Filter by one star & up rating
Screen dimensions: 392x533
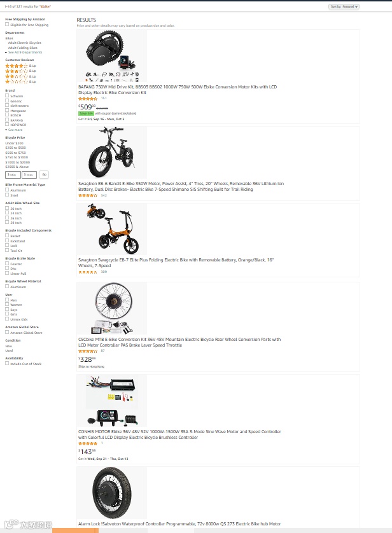coord(20,81)
